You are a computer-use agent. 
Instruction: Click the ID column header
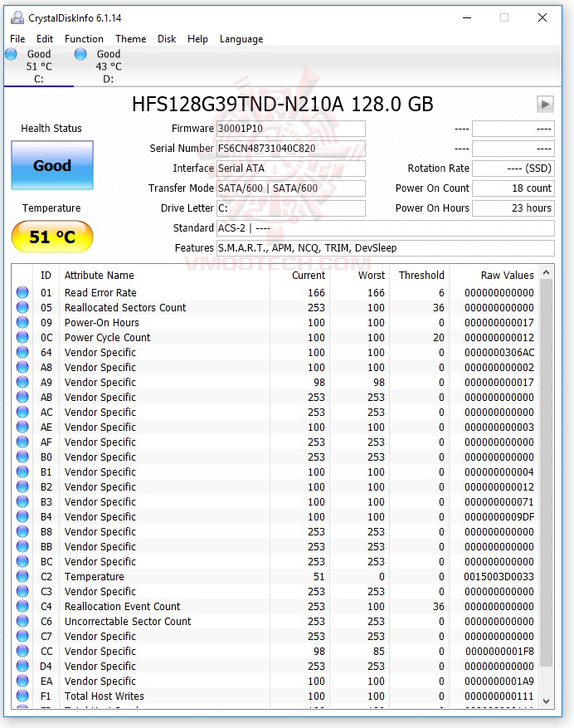(46, 276)
